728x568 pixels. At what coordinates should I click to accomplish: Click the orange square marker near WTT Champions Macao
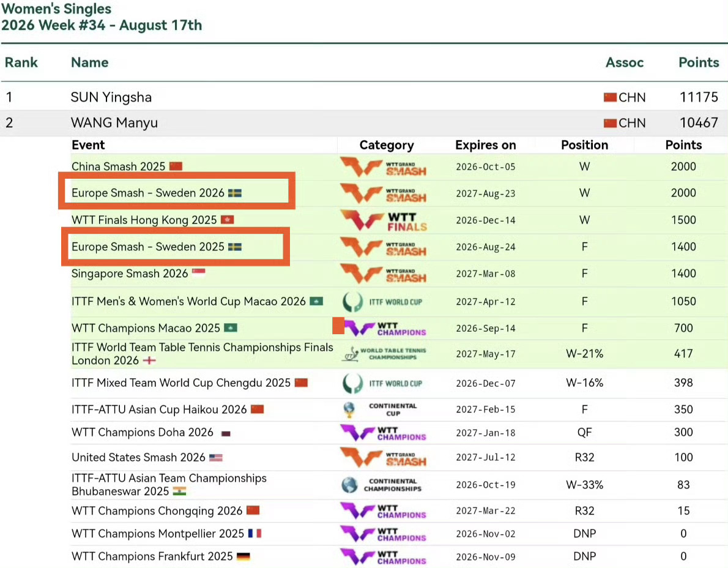(338, 326)
